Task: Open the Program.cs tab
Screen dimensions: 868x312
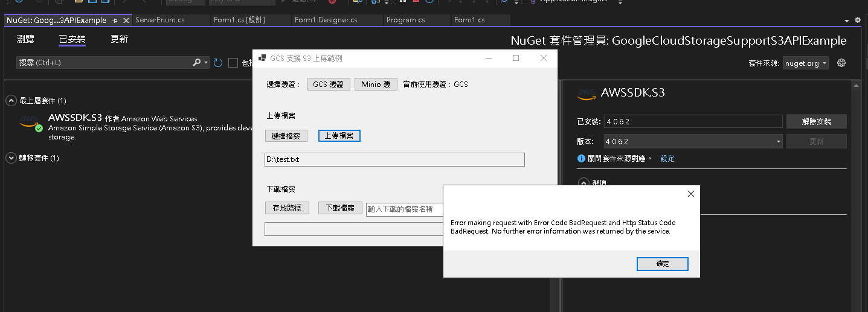Action: [x=405, y=20]
